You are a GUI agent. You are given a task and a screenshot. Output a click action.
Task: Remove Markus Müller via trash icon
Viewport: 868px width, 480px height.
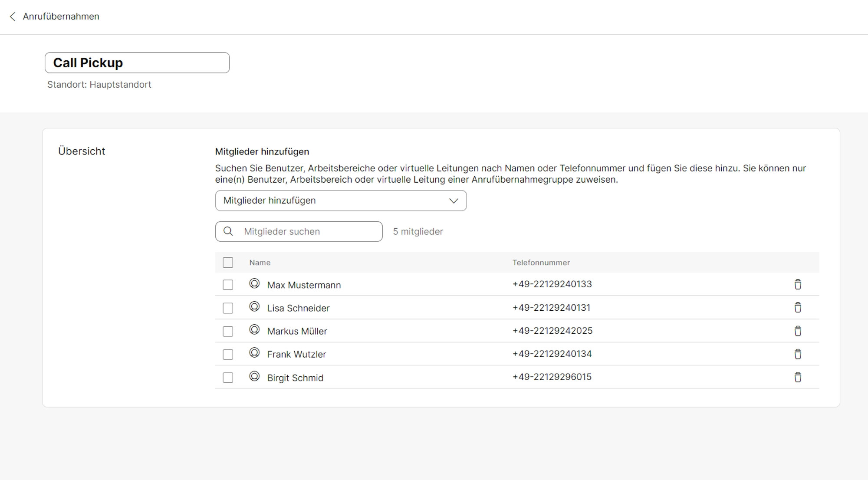click(x=798, y=331)
